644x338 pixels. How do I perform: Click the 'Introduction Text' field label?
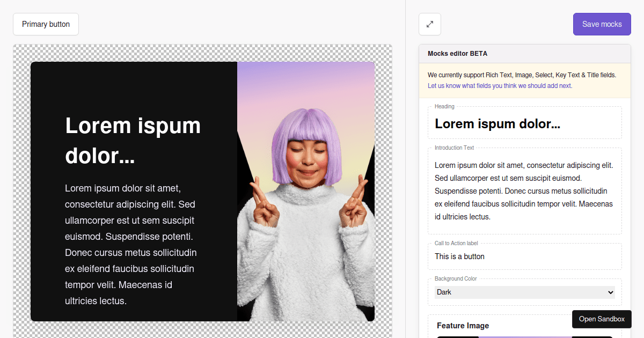pos(454,148)
